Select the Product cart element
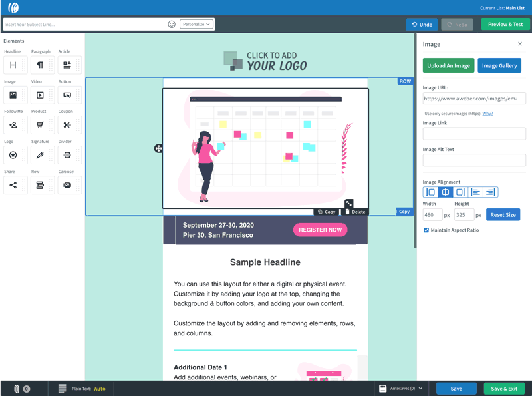 40,125
